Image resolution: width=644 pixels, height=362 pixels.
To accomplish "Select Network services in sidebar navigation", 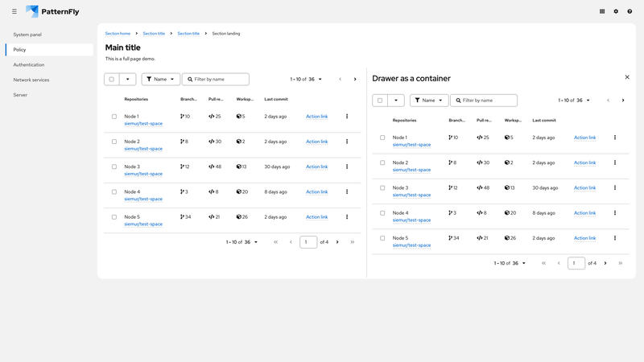I will 49,80.
